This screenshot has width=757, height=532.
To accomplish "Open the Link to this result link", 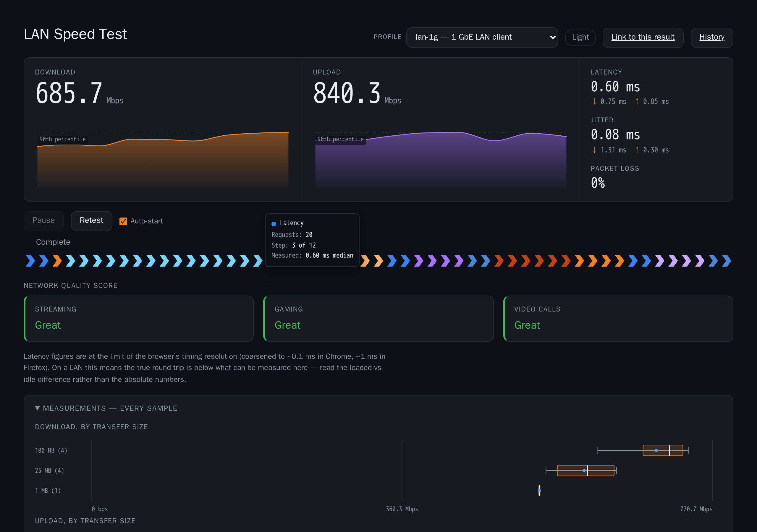I will click(x=643, y=37).
